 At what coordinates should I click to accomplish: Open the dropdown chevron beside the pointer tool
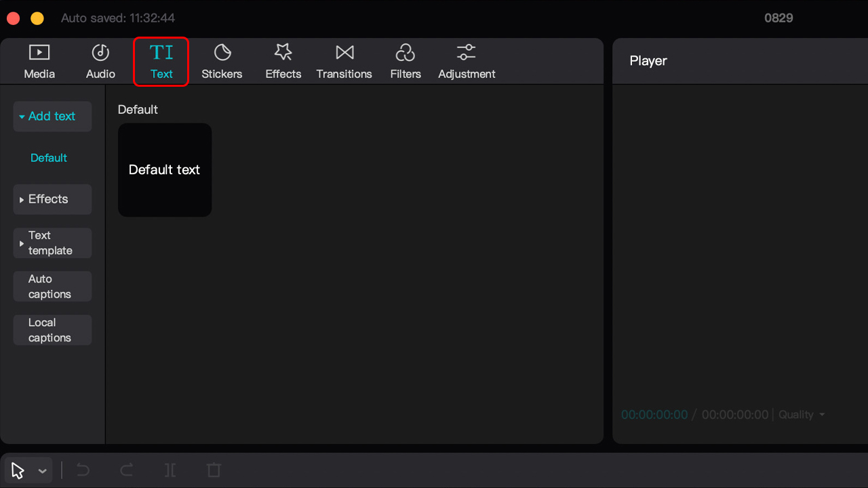[x=42, y=471]
